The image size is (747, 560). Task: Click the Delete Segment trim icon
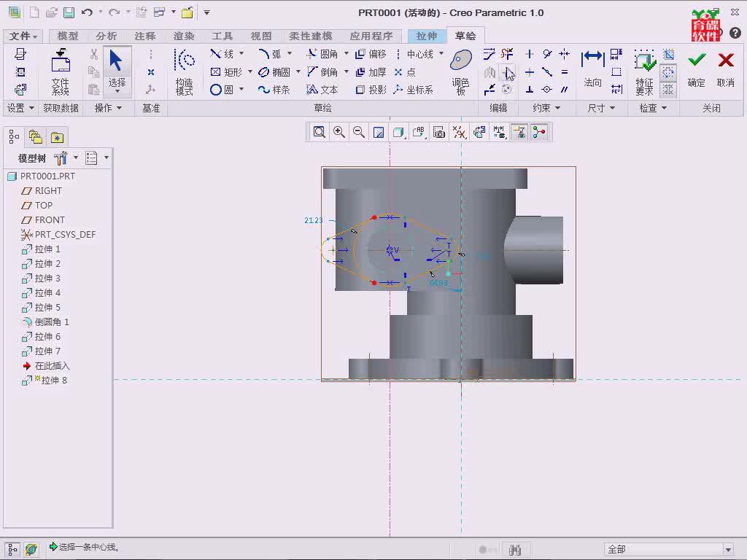508,54
